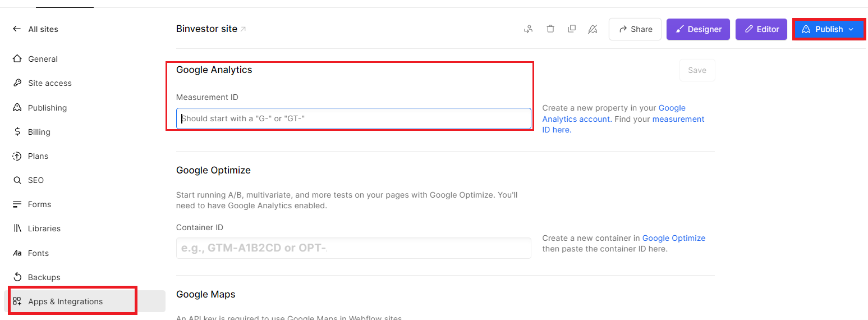The height and width of the screenshot is (320, 868).
Task: Open the General settings menu item
Action: tap(43, 59)
